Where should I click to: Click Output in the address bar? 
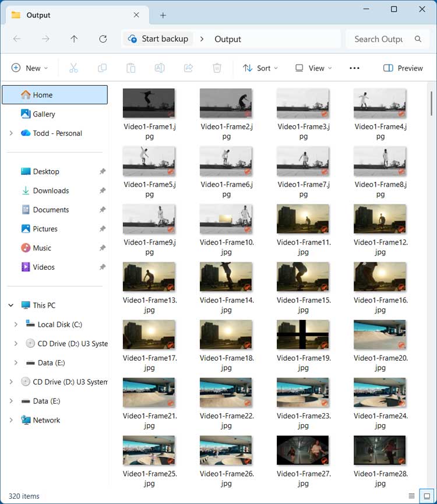coord(228,39)
